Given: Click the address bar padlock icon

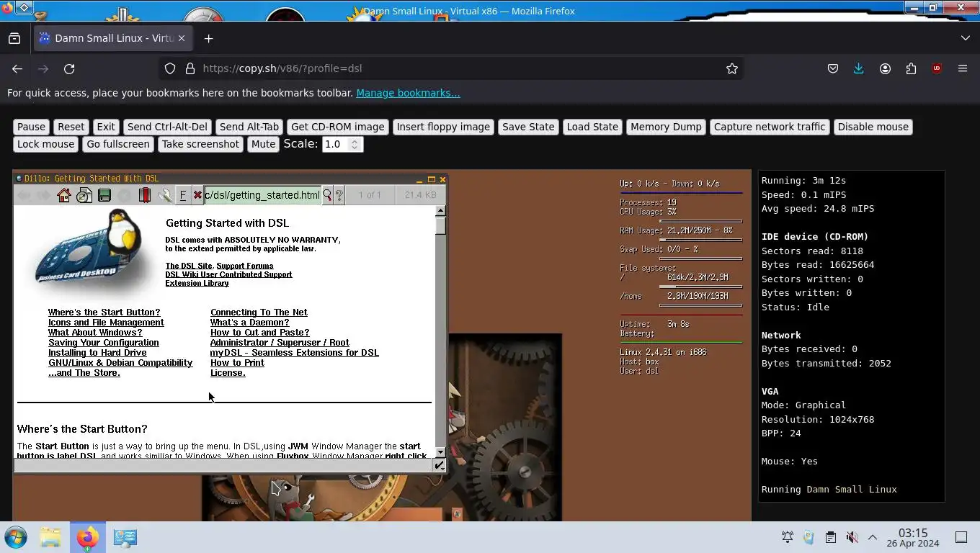Looking at the screenshot, I should (190, 68).
